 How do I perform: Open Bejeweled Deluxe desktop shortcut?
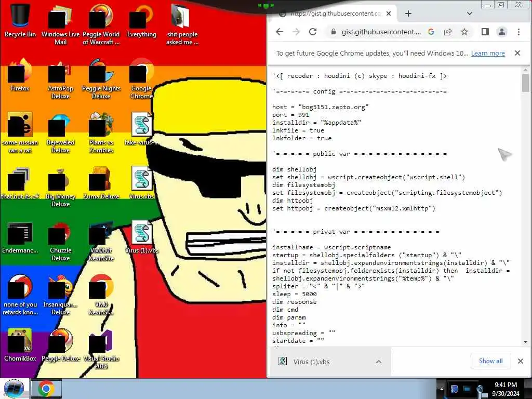tap(60, 133)
